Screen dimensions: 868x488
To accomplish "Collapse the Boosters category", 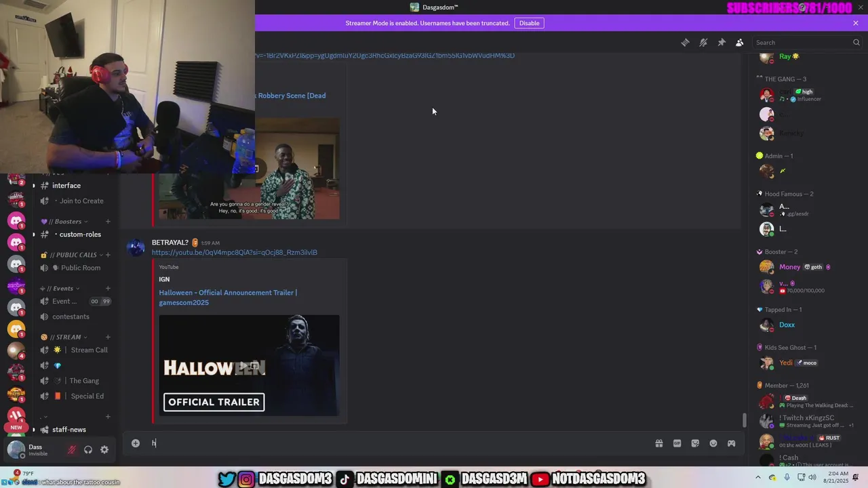I will pos(64,222).
